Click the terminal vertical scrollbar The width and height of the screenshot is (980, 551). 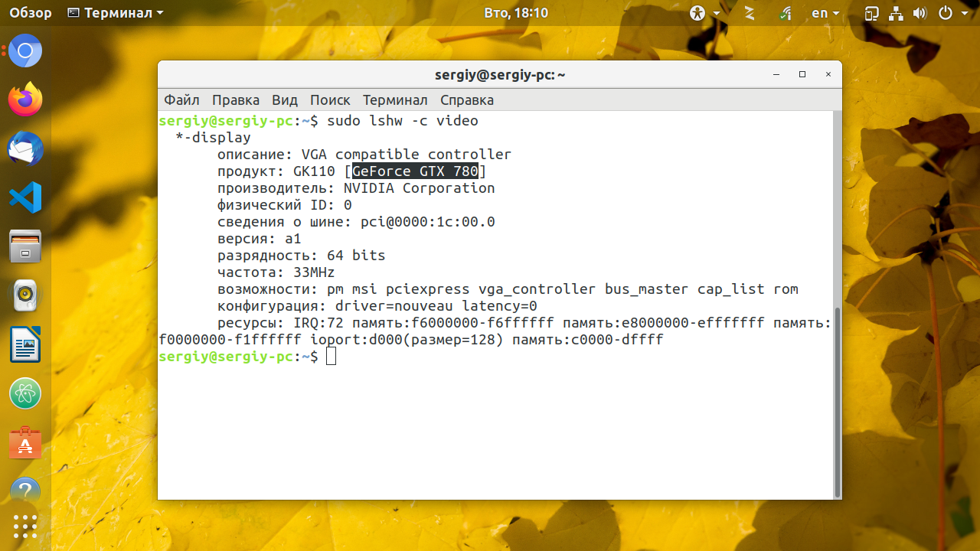[x=837, y=402]
